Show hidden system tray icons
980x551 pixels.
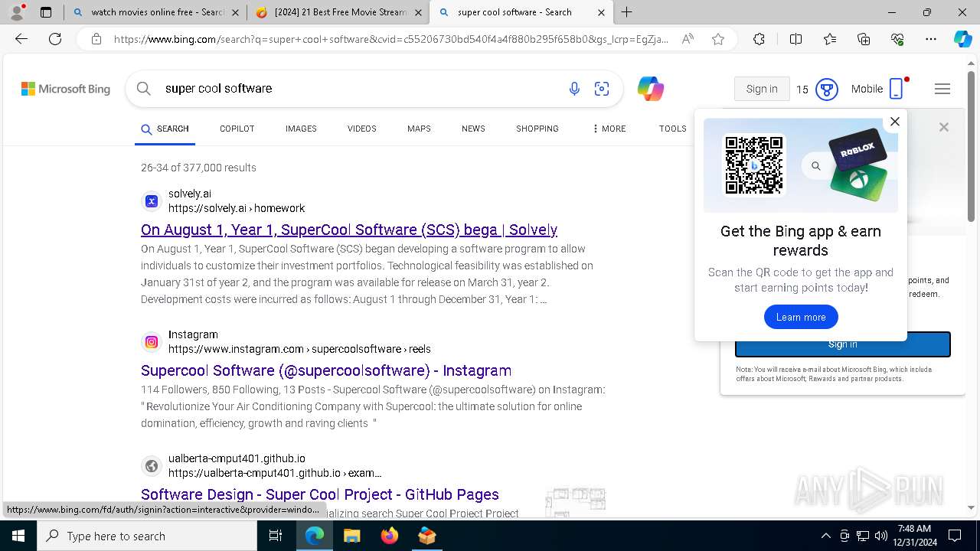(825, 536)
